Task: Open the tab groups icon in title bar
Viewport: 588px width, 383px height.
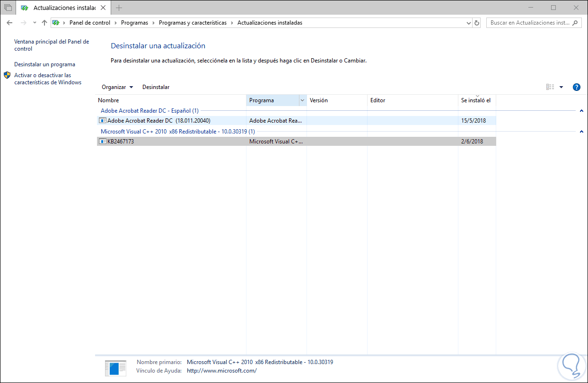Action: [8, 8]
